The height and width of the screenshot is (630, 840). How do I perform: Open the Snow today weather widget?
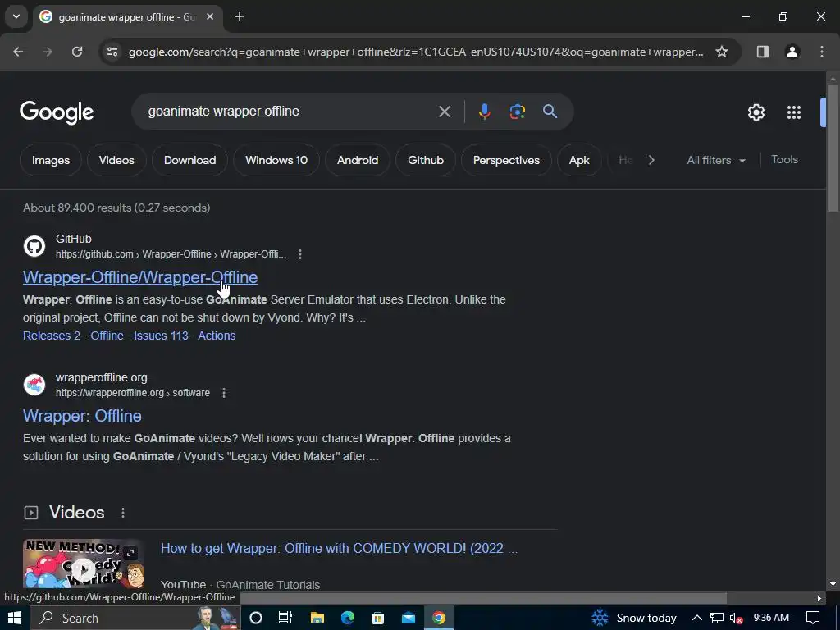point(634,618)
